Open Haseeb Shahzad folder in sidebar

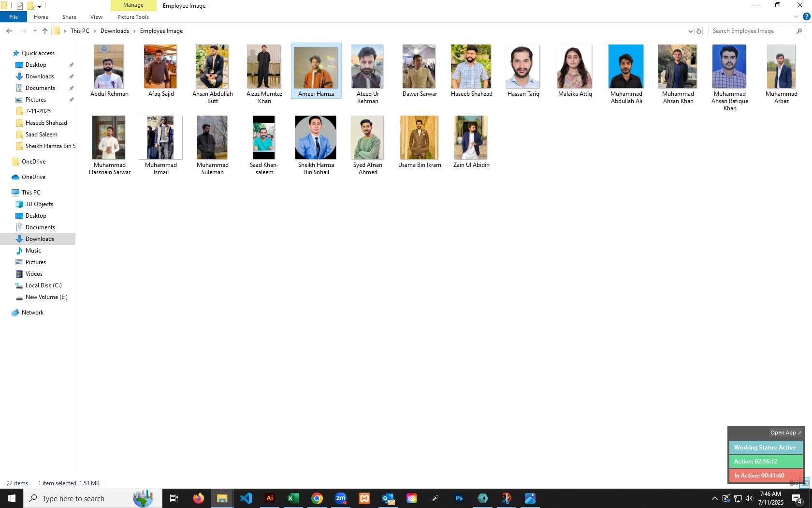coord(46,123)
